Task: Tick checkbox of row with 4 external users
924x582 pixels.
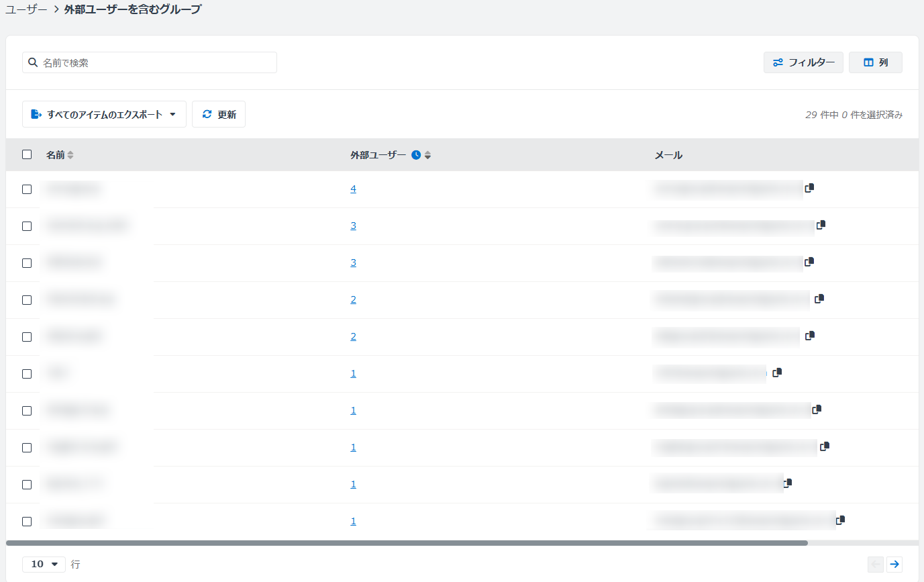Action: pos(27,189)
